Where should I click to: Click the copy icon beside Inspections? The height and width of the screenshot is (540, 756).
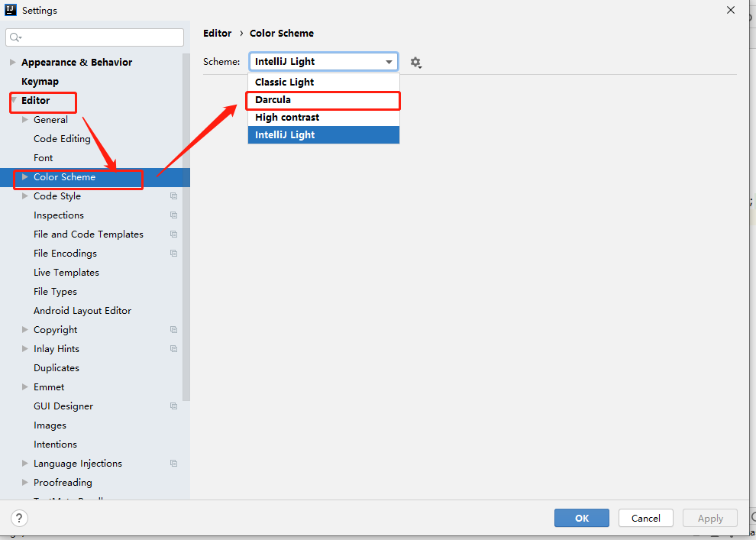tap(173, 215)
